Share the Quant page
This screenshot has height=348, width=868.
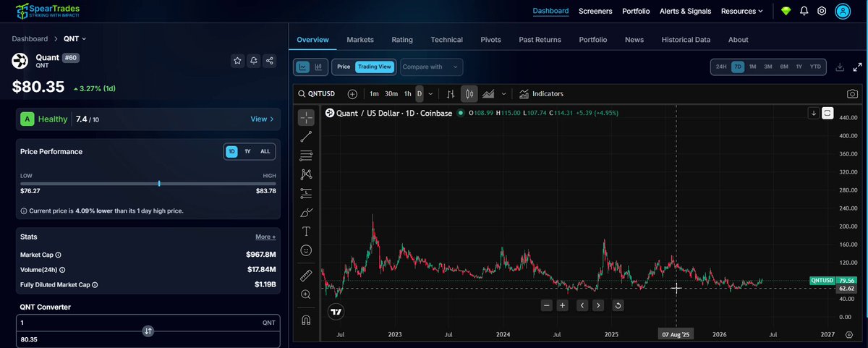click(269, 61)
